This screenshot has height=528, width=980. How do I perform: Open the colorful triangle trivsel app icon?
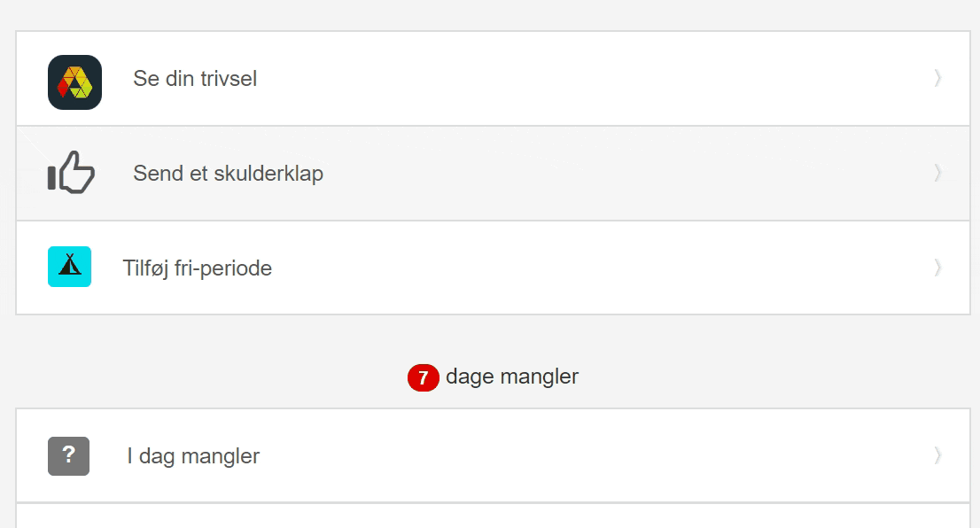(x=75, y=82)
